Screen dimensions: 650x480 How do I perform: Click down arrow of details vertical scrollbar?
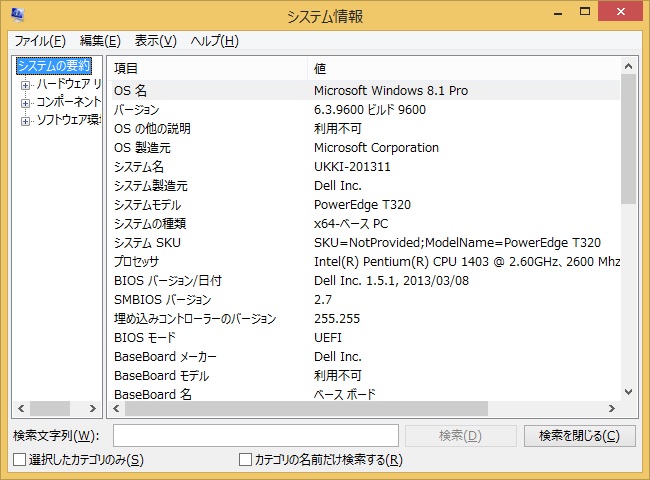[x=628, y=392]
